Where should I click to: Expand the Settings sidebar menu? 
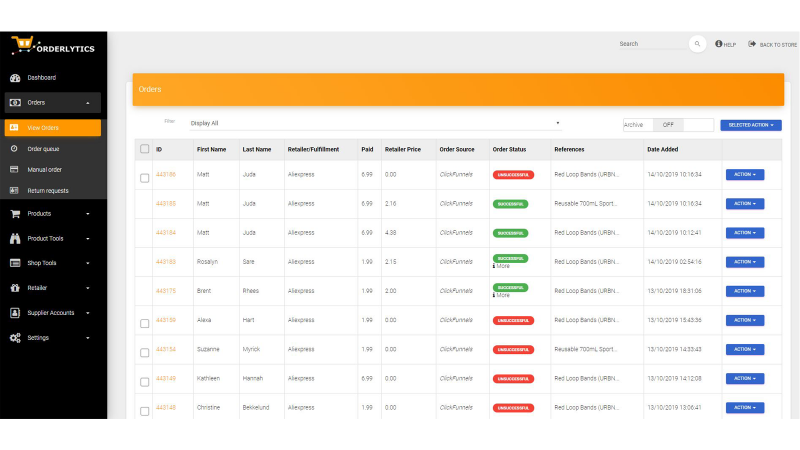[88, 338]
